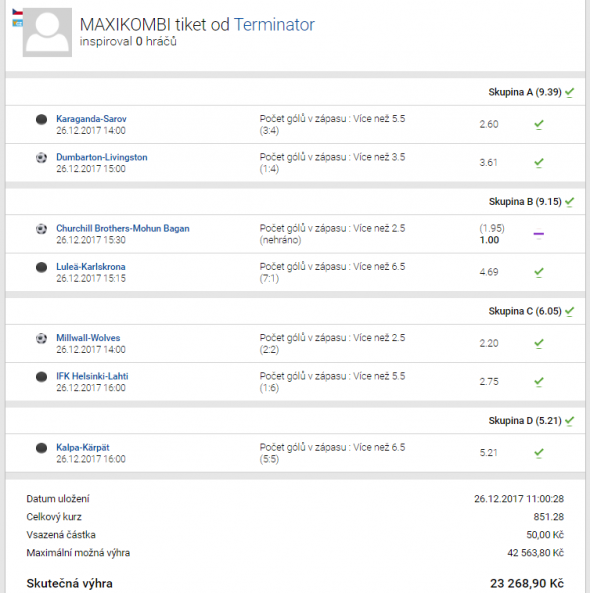
Task: Click the purple void dash for Churchill Brothers
Action: [539, 234]
